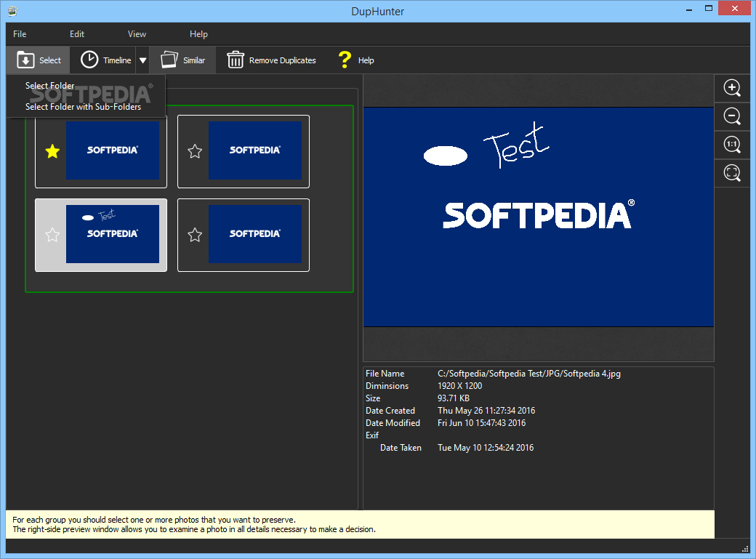Click the large preview image

[538, 217]
